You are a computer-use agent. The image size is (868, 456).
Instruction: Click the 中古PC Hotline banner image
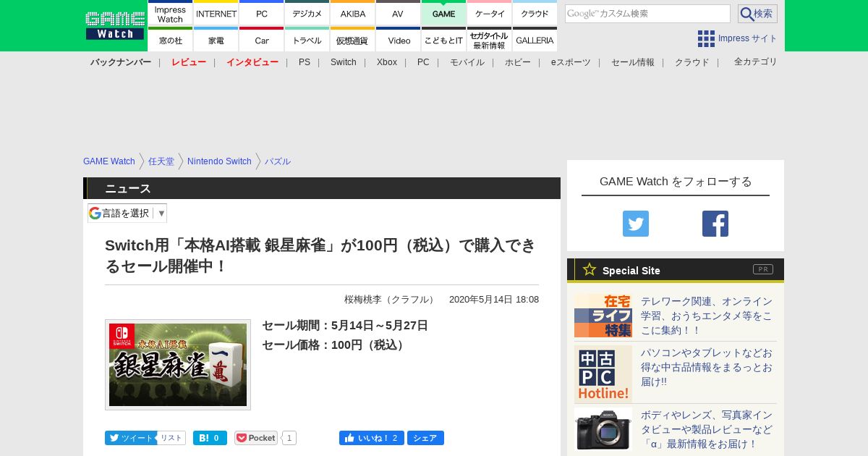[603, 373]
